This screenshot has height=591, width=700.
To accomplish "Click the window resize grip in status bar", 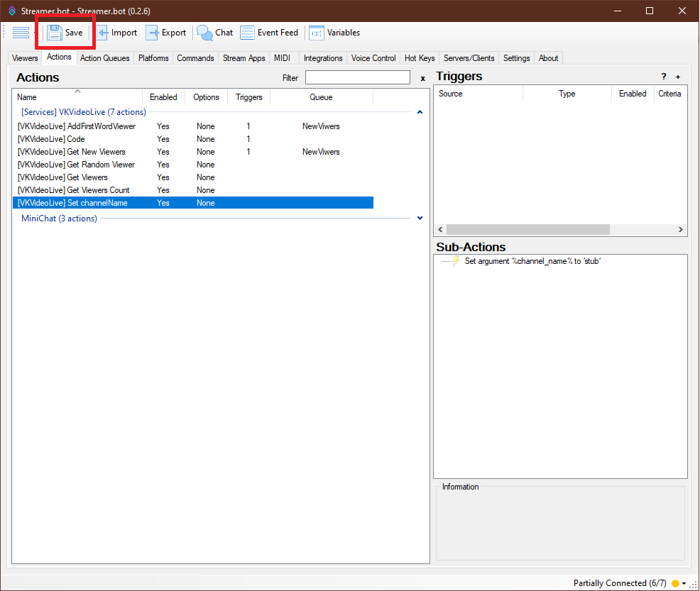I will coord(694,585).
